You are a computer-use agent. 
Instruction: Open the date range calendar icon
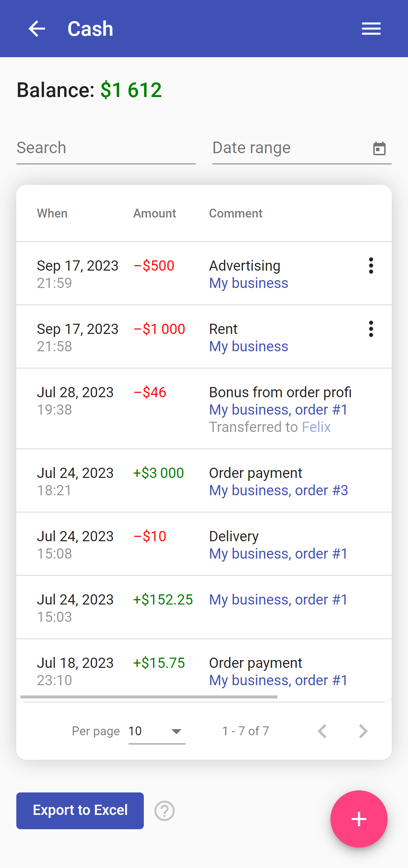tap(379, 148)
